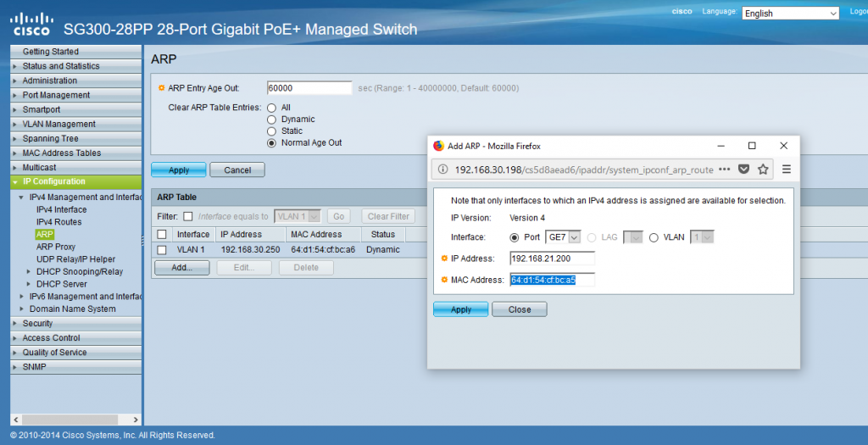Viewport: 868px width, 445px height.
Task: Click the Pocket save icon in address bar
Action: pyautogui.click(x=744, y=170)
